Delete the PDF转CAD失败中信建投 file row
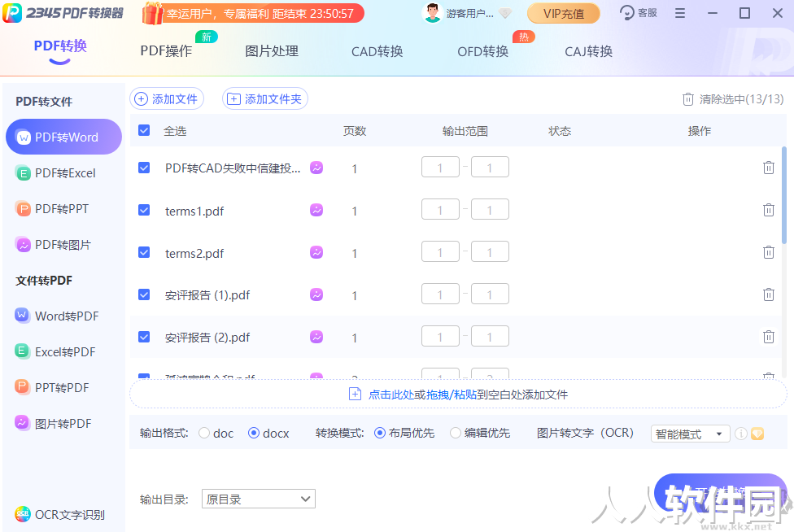 tap(768, 168)
